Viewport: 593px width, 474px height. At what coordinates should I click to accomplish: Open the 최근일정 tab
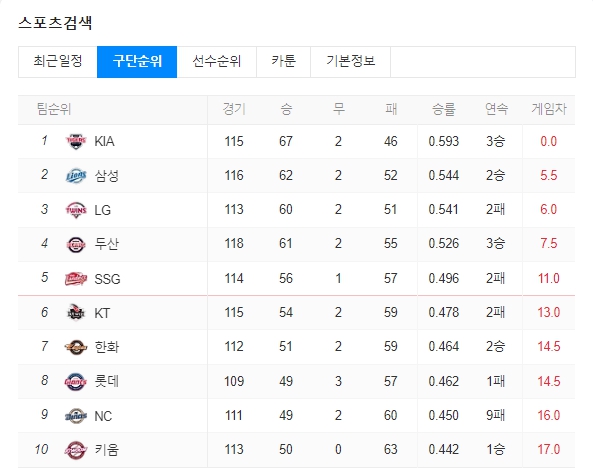[x=58, y=62]
